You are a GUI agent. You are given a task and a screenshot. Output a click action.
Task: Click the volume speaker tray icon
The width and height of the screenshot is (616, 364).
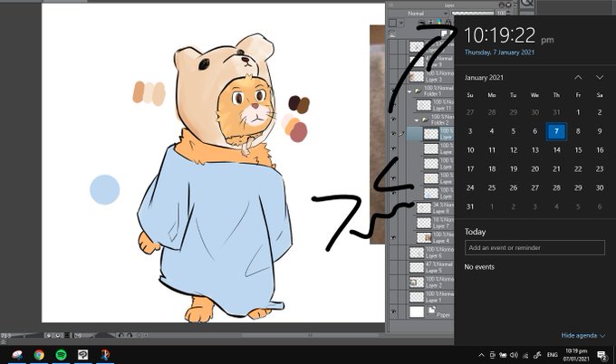[514, 355]
